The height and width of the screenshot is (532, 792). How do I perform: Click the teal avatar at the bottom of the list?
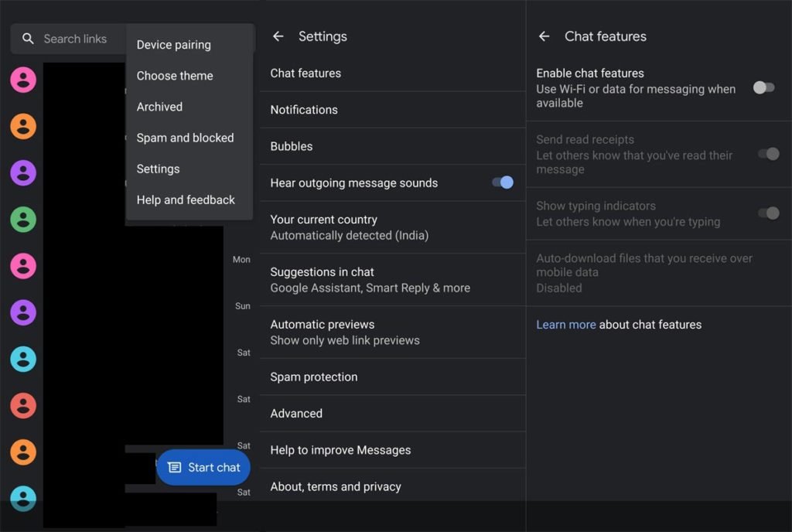22,499
